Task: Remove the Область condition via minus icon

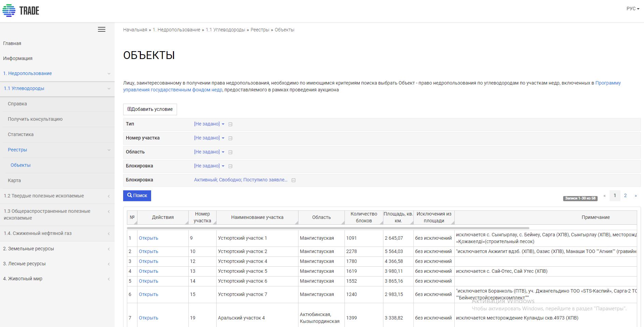Action: [230, 152]
